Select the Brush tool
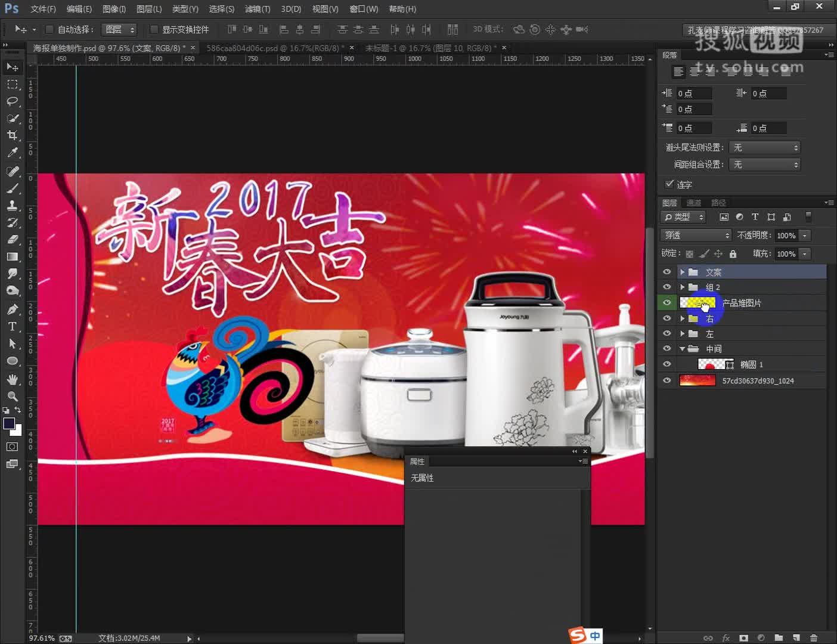The image size is (837, 644). tap(13, 188)
